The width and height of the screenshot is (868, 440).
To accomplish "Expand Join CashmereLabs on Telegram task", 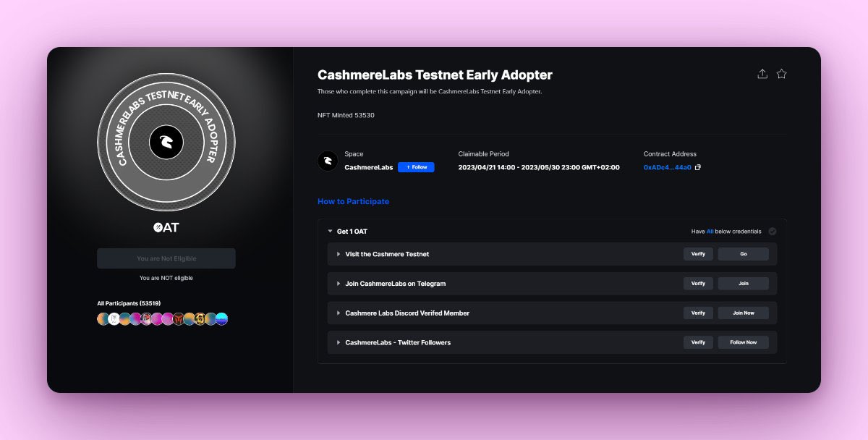I will pos(339,284).
